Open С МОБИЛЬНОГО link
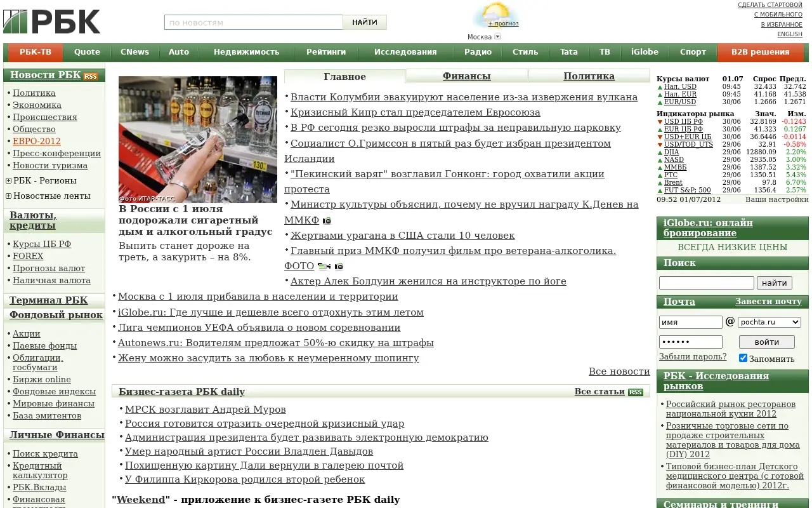The width and height of the screenshot is (812, 508). tap(778, 15)
